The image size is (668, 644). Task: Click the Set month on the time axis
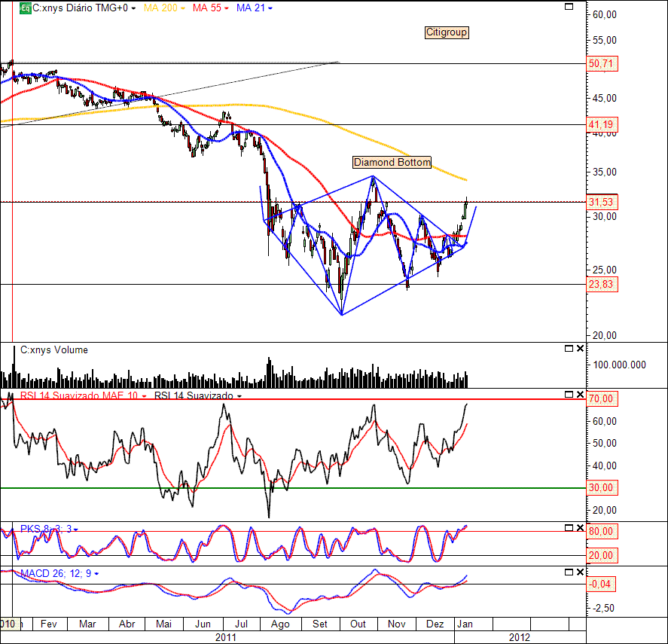pos(319,624)
